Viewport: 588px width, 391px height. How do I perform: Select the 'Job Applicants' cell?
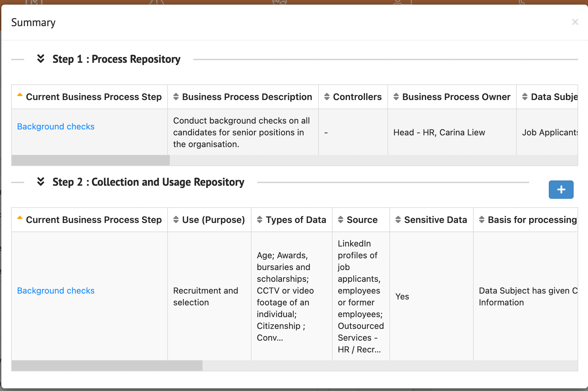point(547,132)
